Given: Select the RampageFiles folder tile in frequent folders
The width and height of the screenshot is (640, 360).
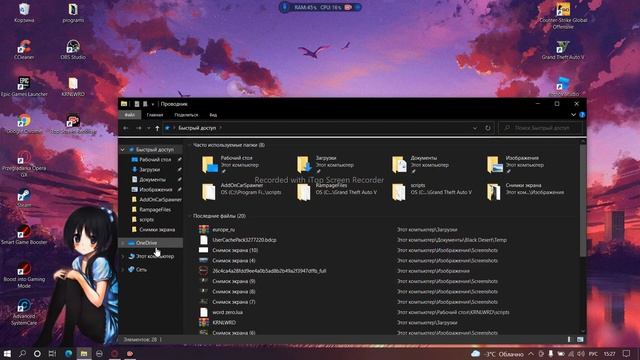Looking at the screenshot, I should (337, 191).
